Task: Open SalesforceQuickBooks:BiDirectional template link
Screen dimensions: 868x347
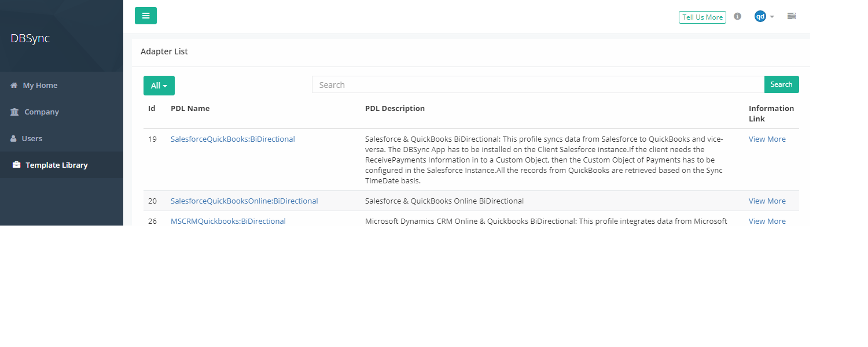Action: click(233, 139)
